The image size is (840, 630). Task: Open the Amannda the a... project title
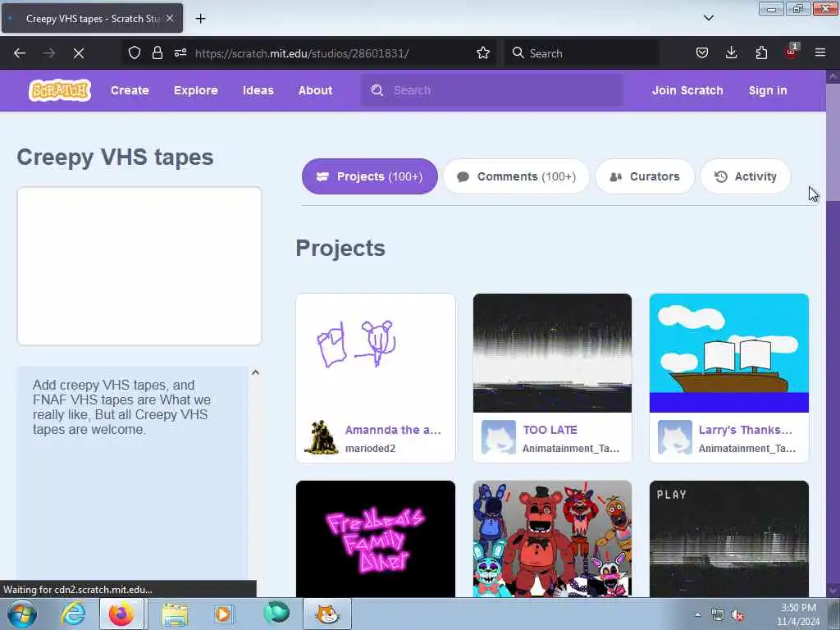(393, 430)
